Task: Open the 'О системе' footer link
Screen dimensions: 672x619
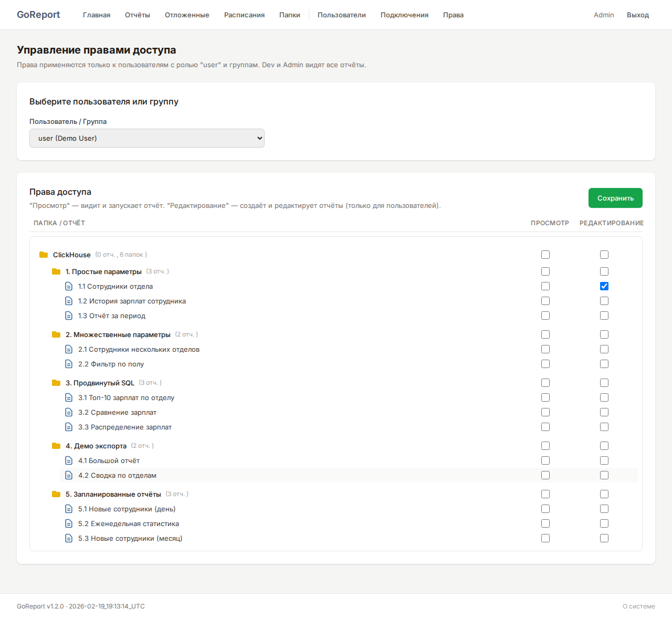Action: [638, 606]
